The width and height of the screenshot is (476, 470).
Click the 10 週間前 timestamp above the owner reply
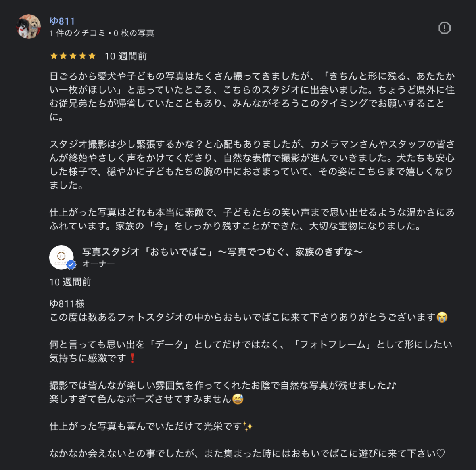click(x=70, y=283)
